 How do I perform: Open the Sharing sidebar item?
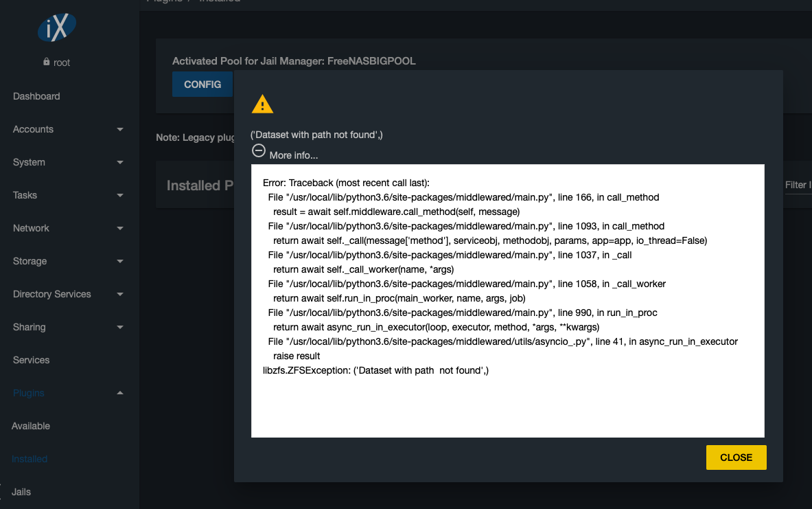[x=29, y=327]
